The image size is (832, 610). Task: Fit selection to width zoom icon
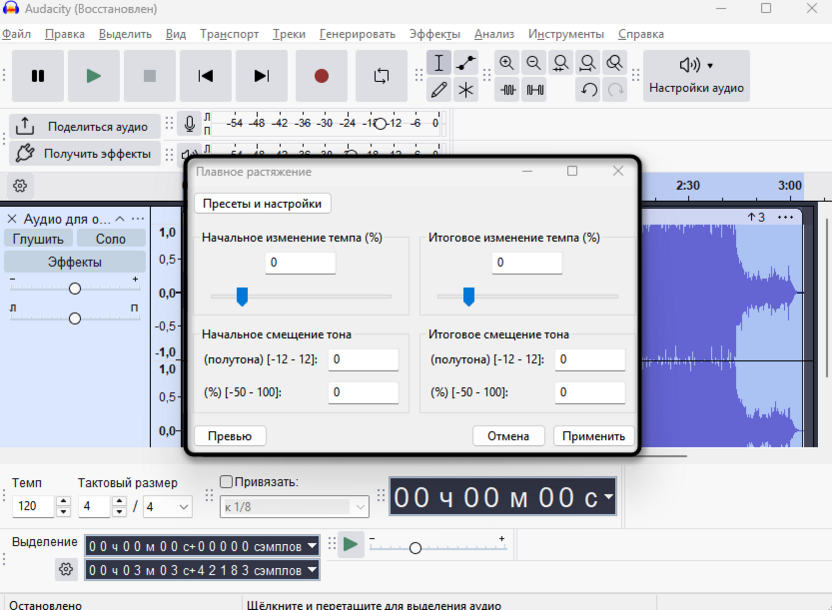561,63
